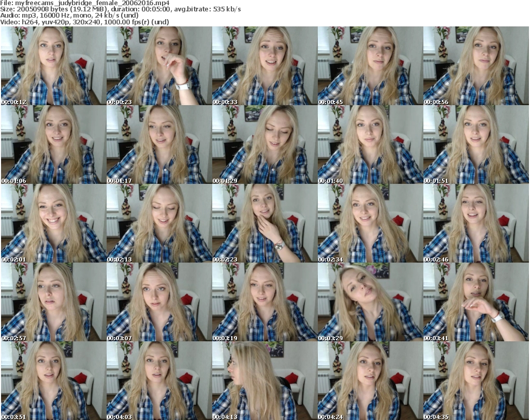Select the frame stamped 00:02:23
This screenshot has width=530, height=420.
pyautogui.click(x=264, y=223)
